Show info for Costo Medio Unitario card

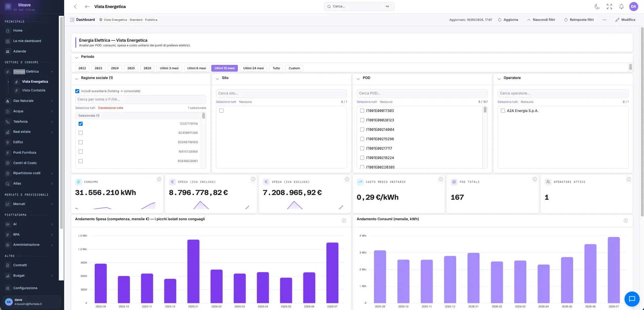(x=441, y=179)
